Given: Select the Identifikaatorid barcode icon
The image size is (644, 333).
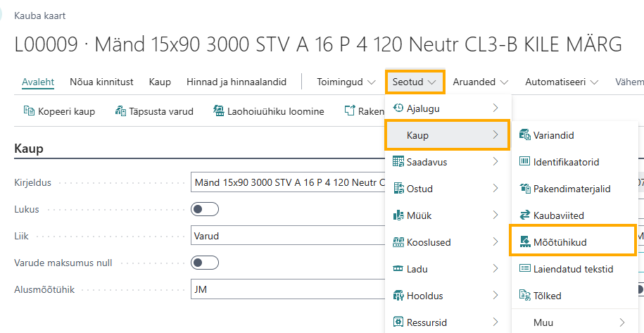Looking at the screenshot, I should point(525,162).
